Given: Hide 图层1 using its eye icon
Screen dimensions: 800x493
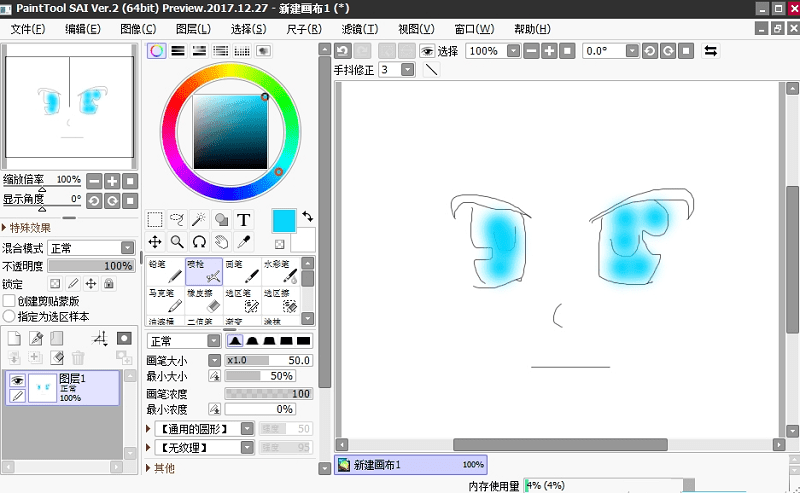Looking at the screenshot, I should (16, 380).
